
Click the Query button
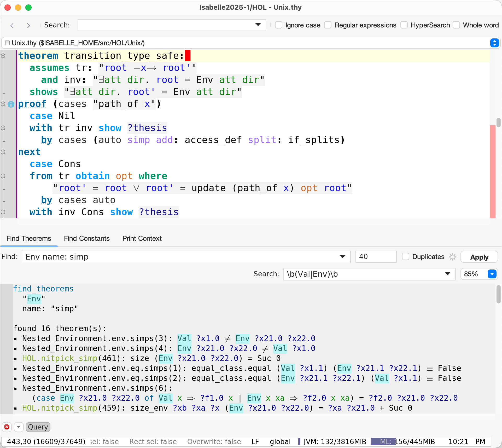tap(38, 427)
